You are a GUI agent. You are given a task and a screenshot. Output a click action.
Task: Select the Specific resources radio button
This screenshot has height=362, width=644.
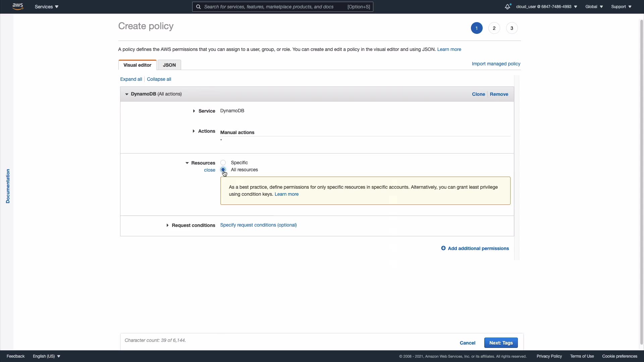223,163
